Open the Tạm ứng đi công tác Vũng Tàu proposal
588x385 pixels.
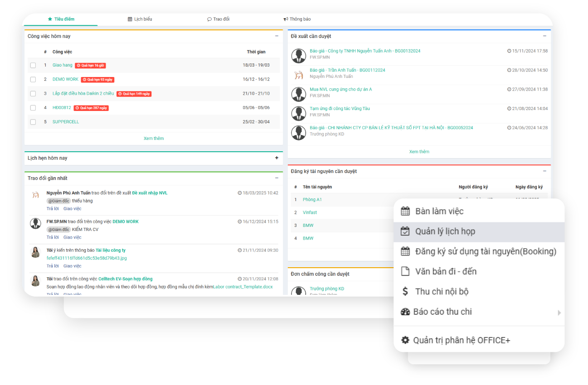pos(340,109)
